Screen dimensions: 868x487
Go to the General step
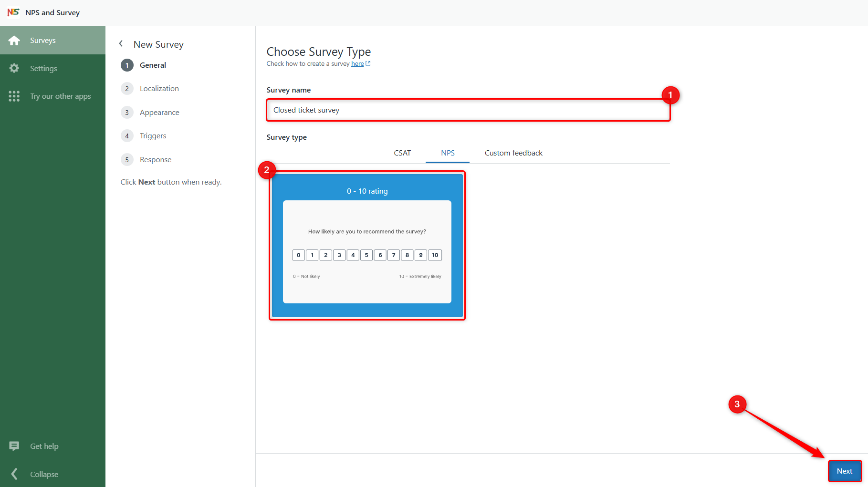coord(153,65)
